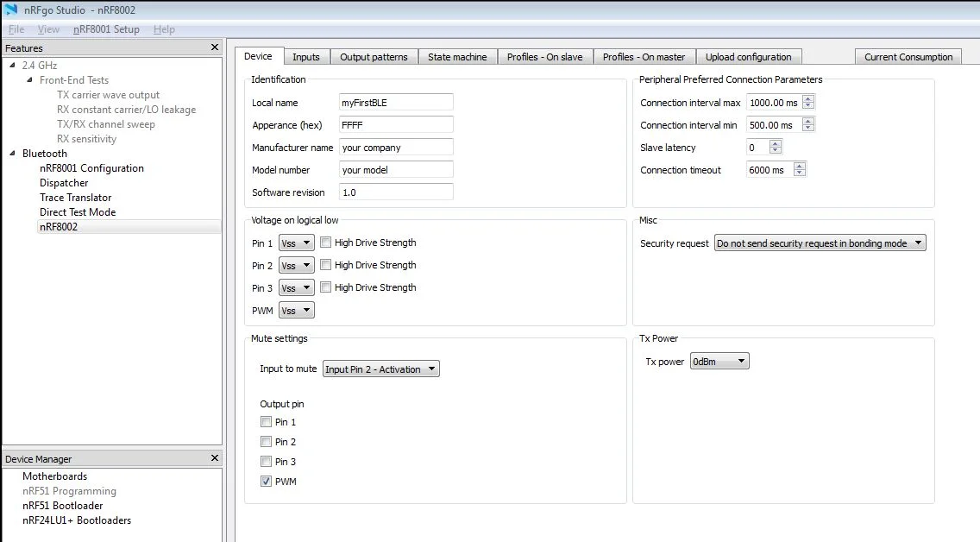Check Output pin Pin 3 in Mute settings

[x=267, y=462]
